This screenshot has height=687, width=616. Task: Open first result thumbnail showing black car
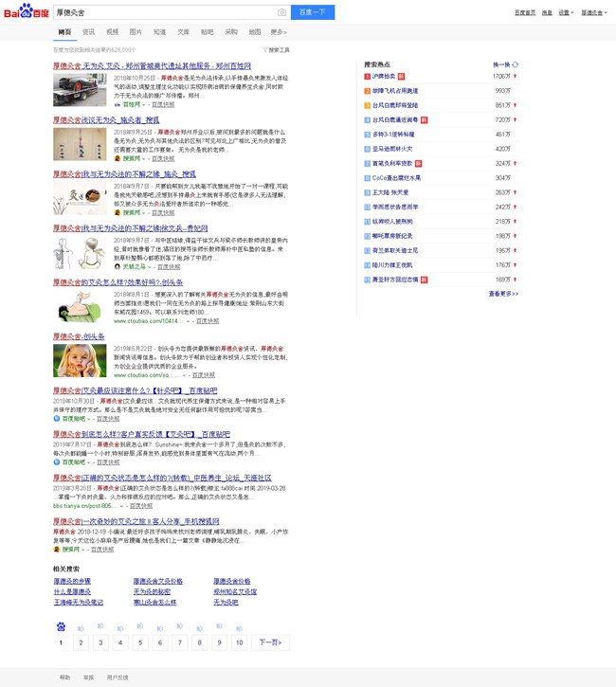coord(80,90)
